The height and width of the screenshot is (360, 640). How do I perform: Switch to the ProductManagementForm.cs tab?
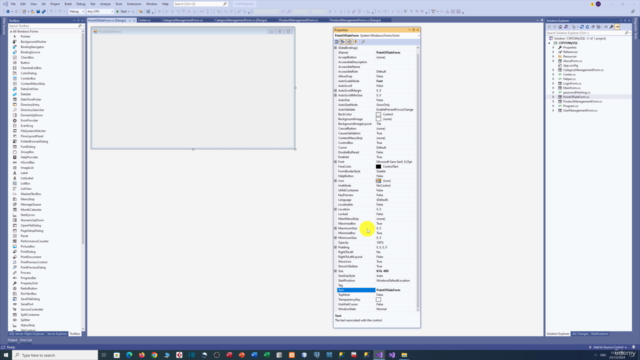(x=298, y=20)
